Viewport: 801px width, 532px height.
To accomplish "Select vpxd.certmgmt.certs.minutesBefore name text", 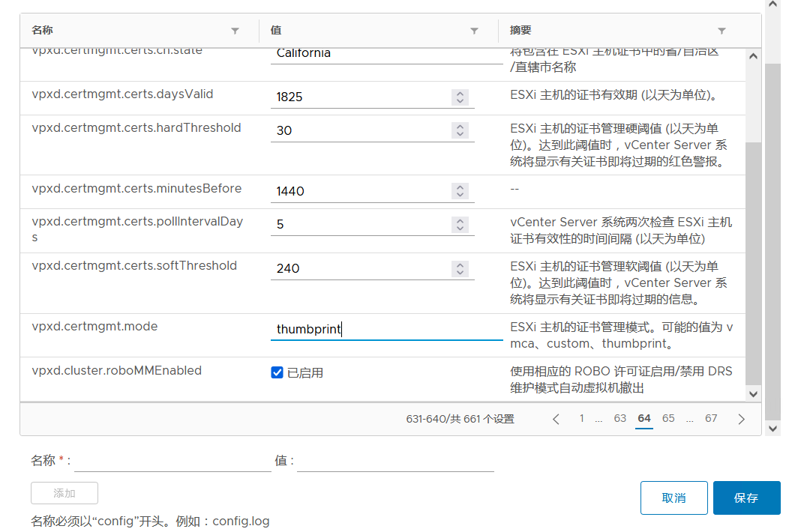I will 136,188.
